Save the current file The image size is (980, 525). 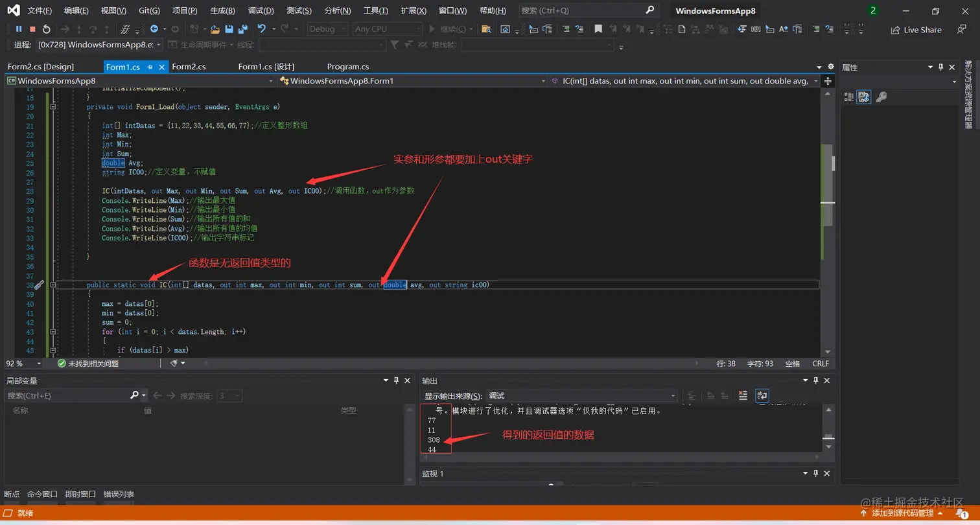click(x=229, y=29)
